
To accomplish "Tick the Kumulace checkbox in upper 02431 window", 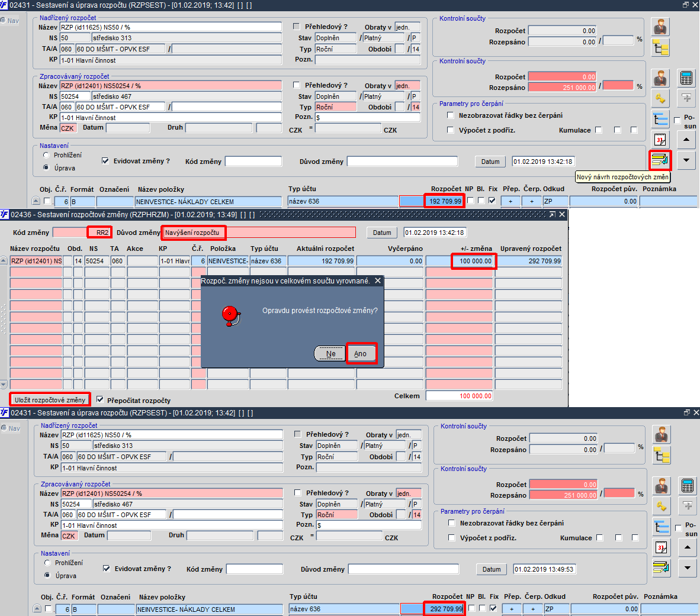I will pyautogui.click(x=599, y=130).
